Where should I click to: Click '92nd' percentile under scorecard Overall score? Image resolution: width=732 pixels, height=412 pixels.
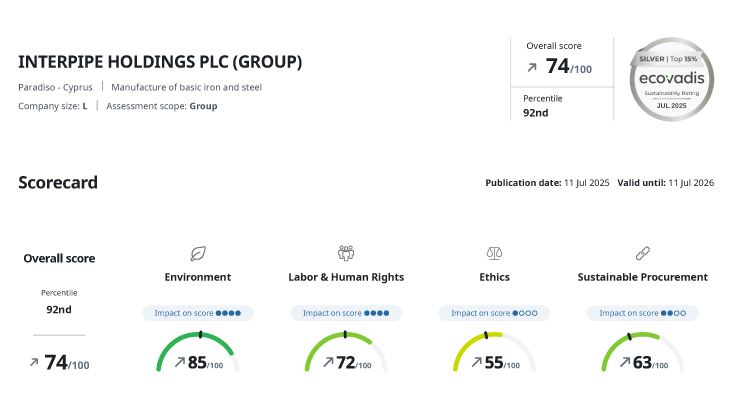[x=59, y=309]
